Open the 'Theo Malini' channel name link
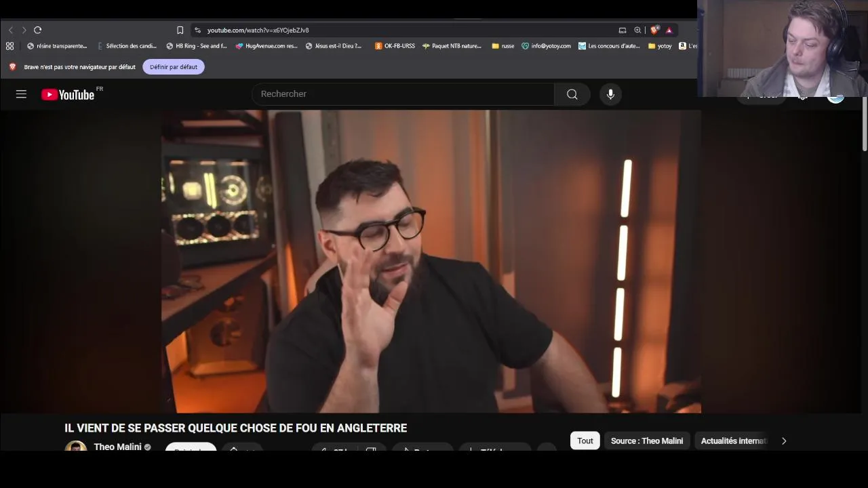 tap(117, 447)
